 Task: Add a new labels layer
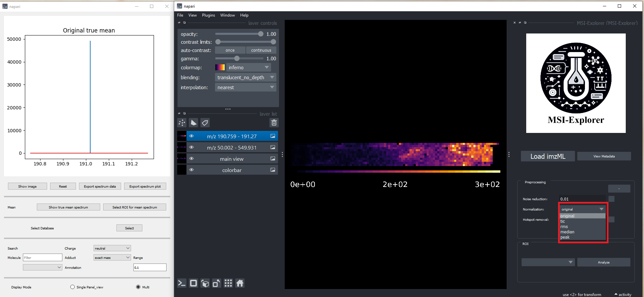[x=205, y=123]
